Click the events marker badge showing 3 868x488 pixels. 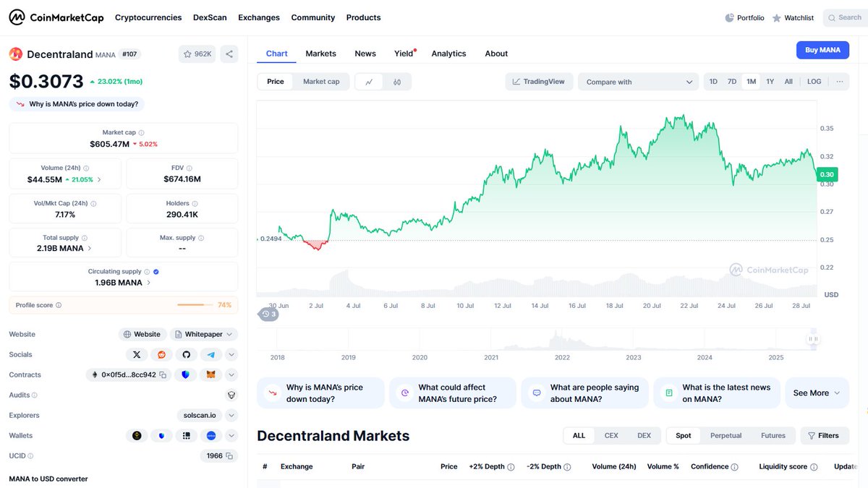tap(268, 314)
